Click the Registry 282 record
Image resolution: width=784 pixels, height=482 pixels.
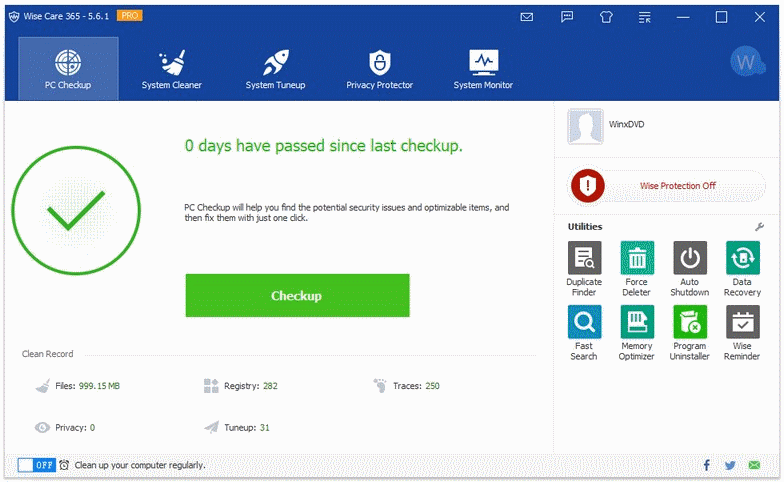[x=240, y=386]
